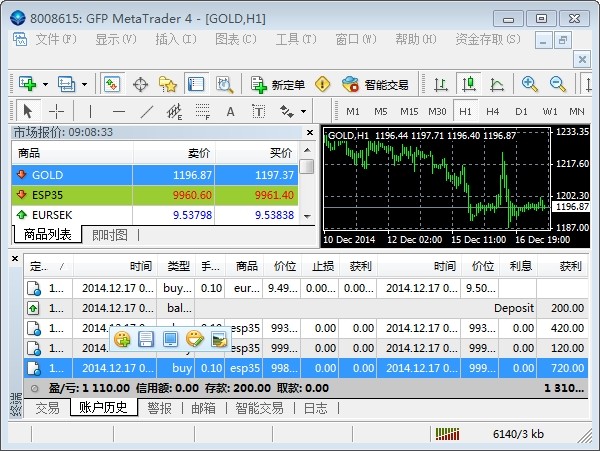Toggle bar chart mode
Image resolution: width=600 pixels, height=451 pixels.
(x=439, y=85)
